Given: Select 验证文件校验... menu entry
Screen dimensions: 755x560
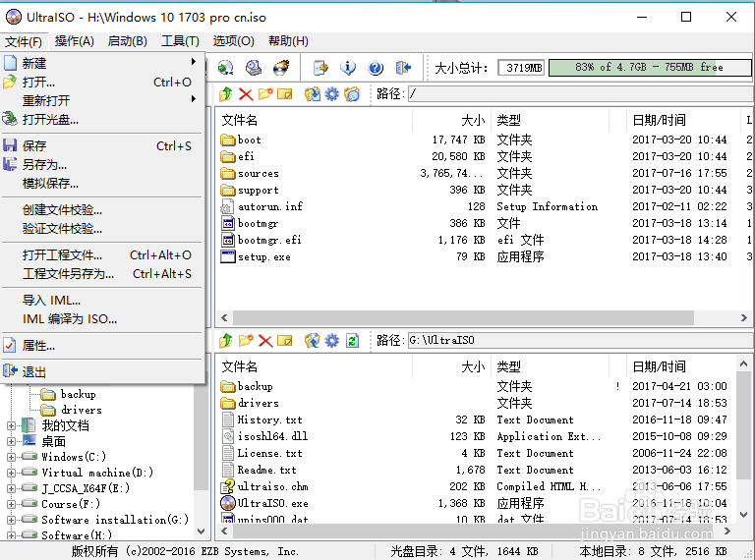Looking at the screenshot, I should click(101, 229).
